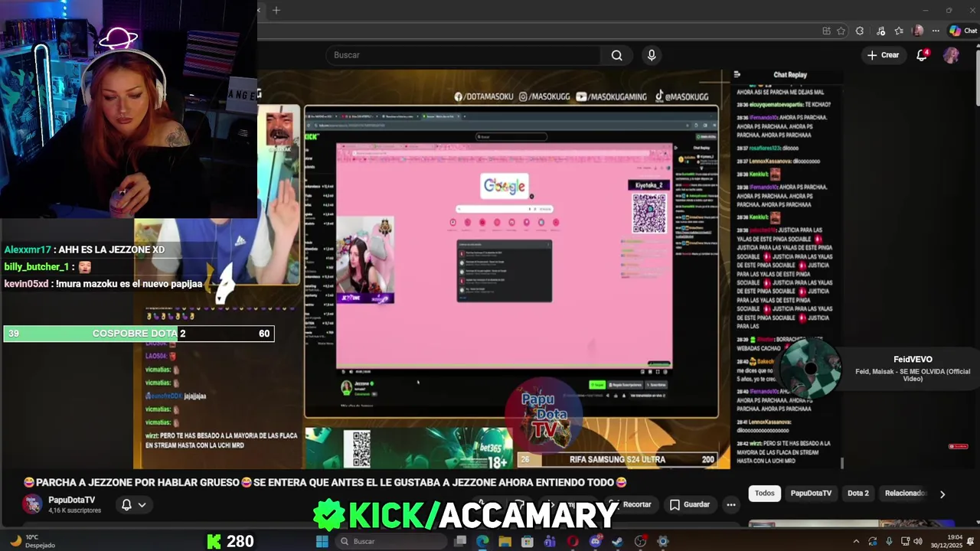The image size is (980, 551).
Task: Open the media control music icon in toolbar
Action: point(880,31)
